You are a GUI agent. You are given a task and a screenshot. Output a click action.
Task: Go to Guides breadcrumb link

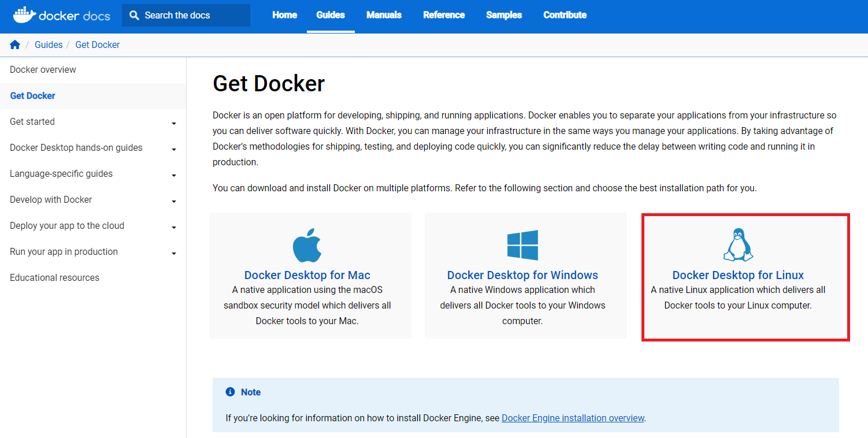(x=49, y=45)
